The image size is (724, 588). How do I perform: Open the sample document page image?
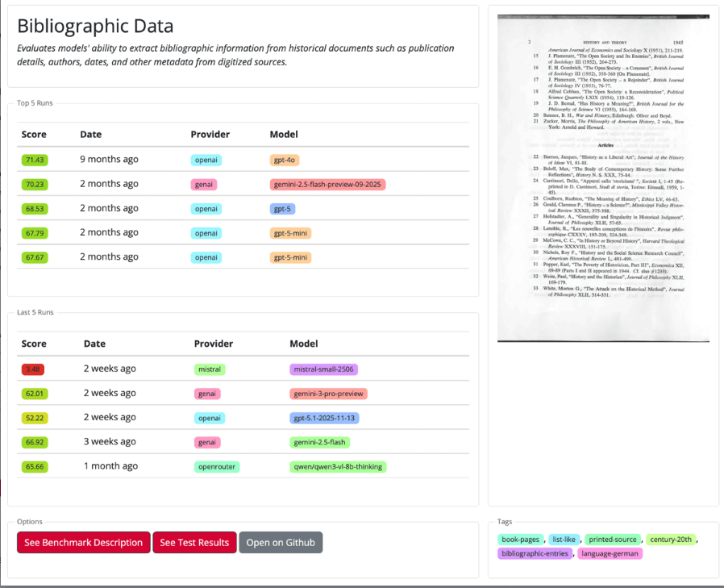pos(603,177)
